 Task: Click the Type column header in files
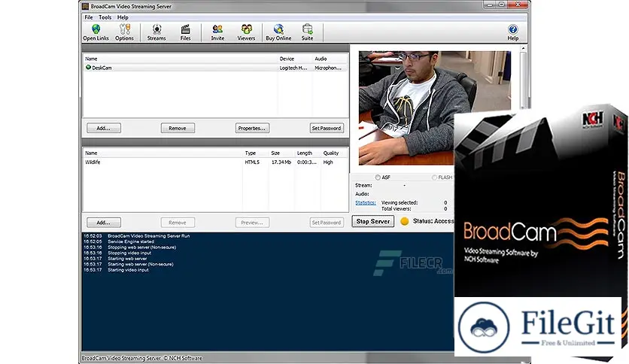[x=251, y=153]
